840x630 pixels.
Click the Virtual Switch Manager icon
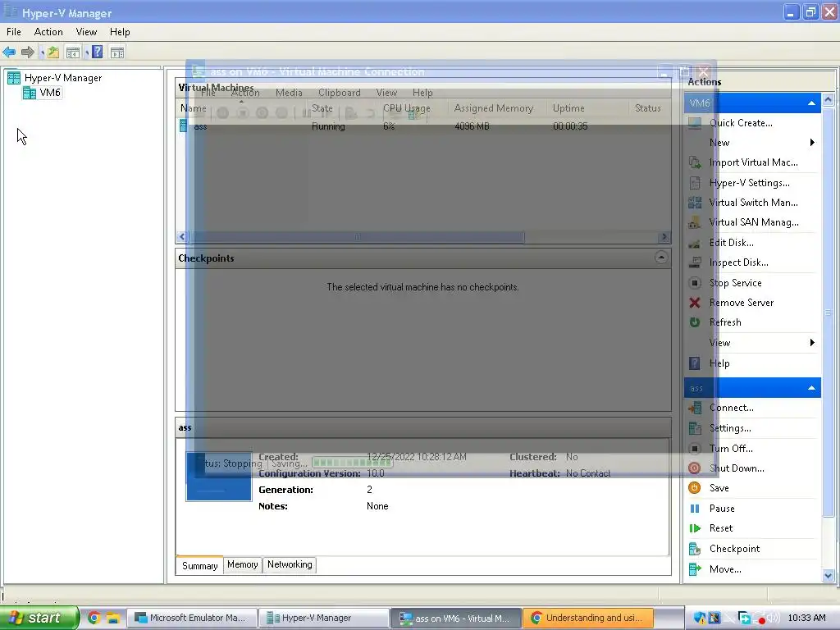point(695,203)
